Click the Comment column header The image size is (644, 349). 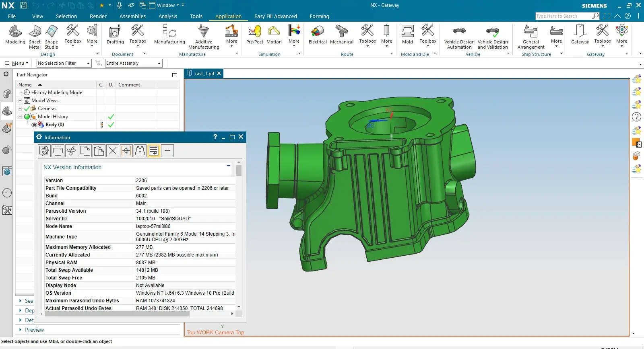136,85
